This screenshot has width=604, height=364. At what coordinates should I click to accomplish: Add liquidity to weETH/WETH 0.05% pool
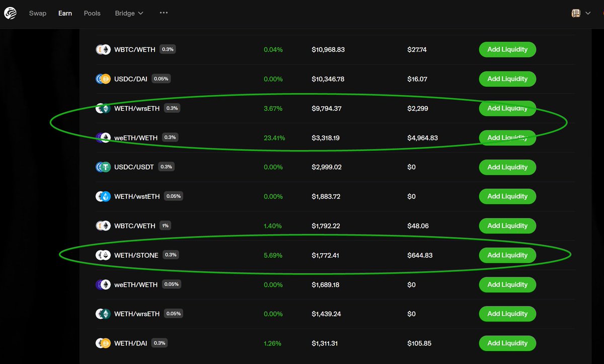(507, 284)
